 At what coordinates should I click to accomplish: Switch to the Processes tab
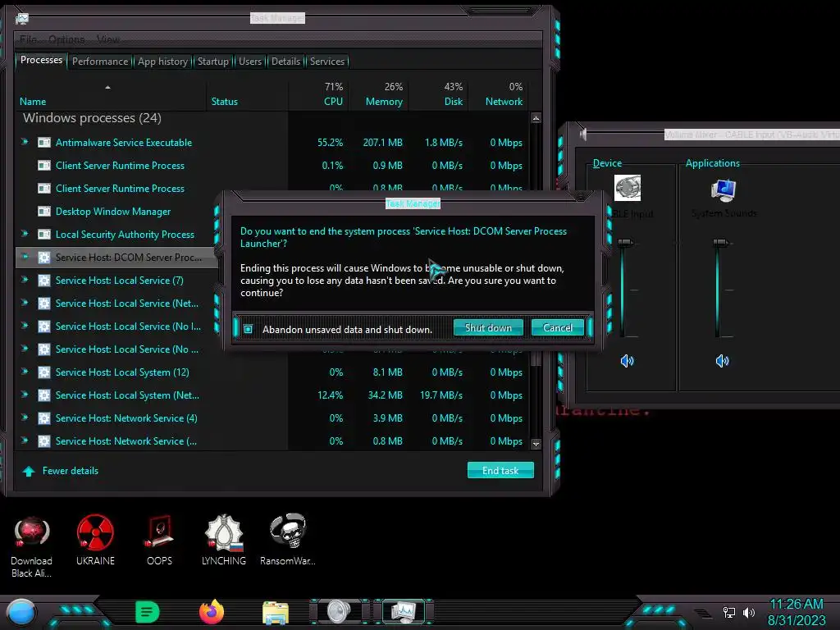(x=41, y=60)
